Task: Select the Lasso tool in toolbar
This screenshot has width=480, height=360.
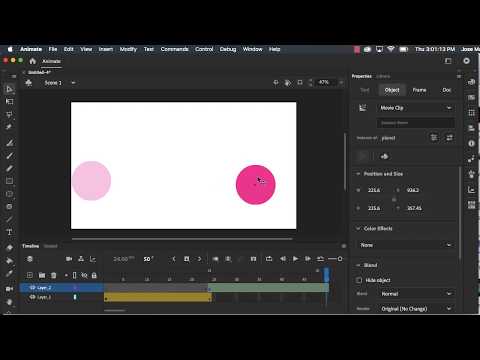Action: click(x=9, y=115)
